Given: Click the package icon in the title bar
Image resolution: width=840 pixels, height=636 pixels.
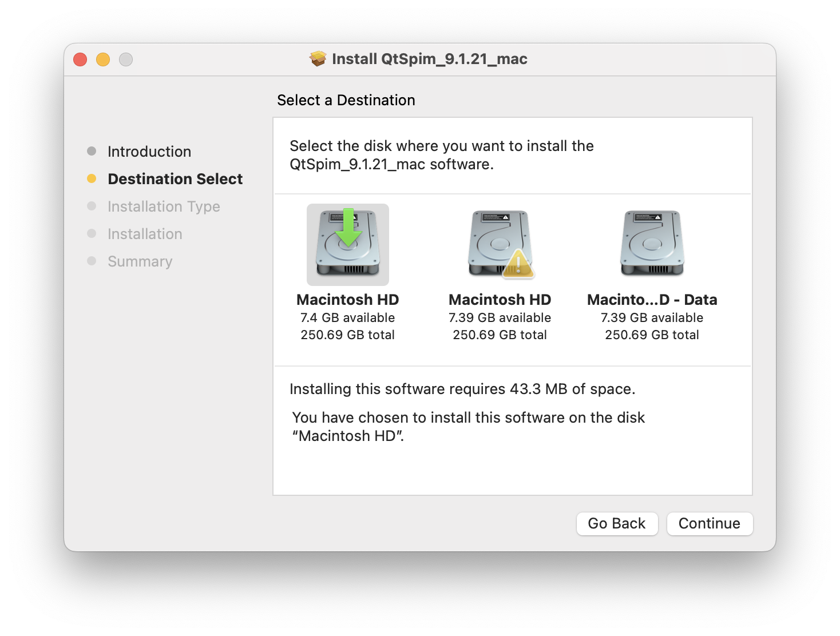Looking at the screenshot, I should tap(318, 58).
